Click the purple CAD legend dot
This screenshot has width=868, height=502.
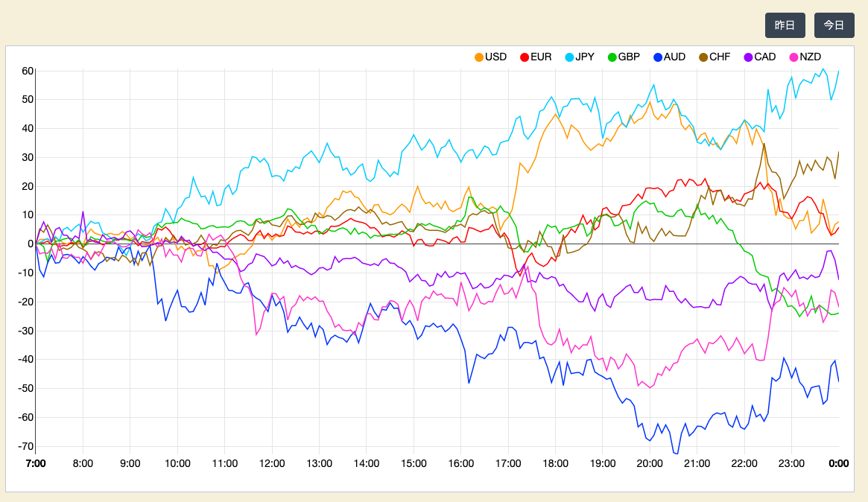click(x=748, y=57)
